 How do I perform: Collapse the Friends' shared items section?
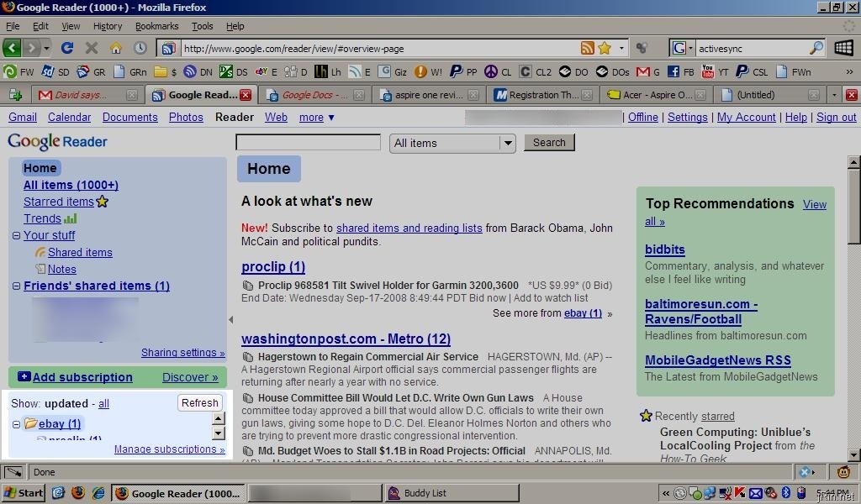(x=17, y=286)
